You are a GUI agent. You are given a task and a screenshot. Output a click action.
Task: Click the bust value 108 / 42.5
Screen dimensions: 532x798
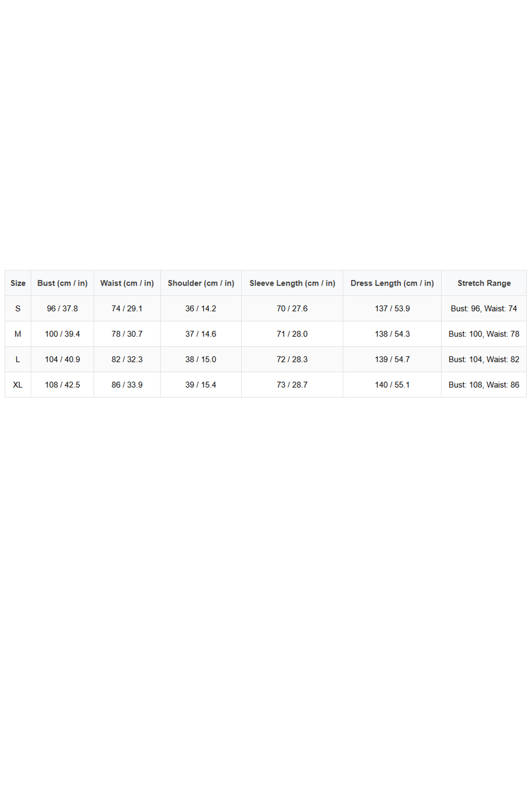[62, 385]
